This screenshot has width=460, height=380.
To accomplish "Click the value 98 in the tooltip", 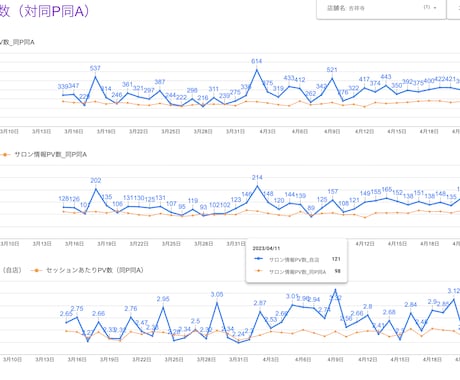I will point(337,271).
